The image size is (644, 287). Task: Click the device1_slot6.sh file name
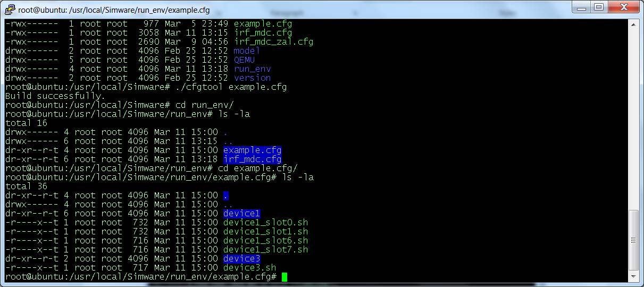tap(265, 241)
